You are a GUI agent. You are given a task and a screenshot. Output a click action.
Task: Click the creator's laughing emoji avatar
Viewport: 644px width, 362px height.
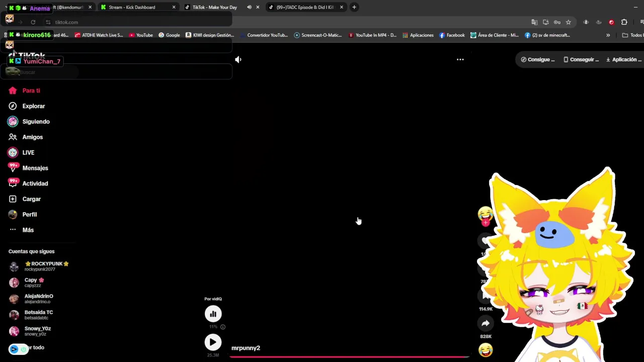(x=486, y=214)
